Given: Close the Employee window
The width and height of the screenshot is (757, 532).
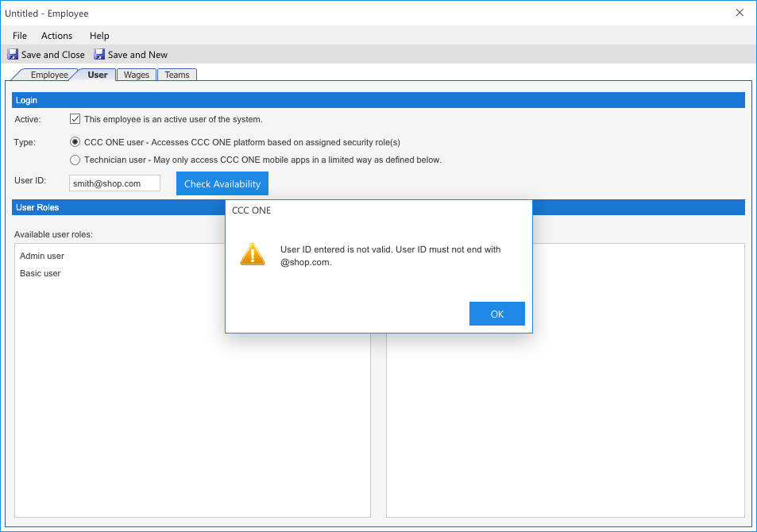Looking at the screenshot, I should [x=740, y=13].
